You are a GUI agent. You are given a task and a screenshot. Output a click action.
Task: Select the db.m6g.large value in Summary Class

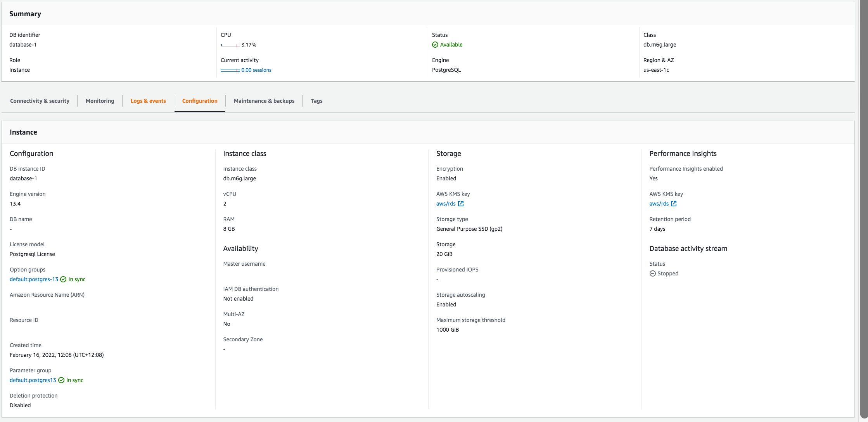pyautogui.click(x=660, y=45)
